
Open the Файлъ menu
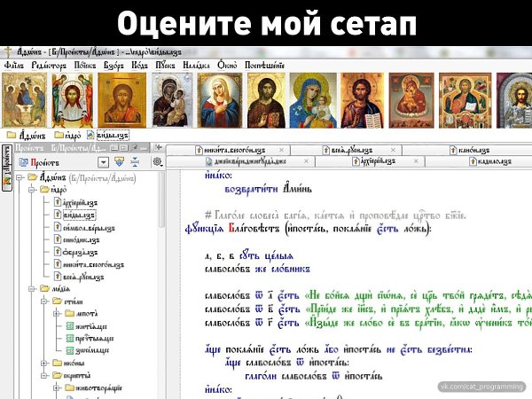pos(14,65)
